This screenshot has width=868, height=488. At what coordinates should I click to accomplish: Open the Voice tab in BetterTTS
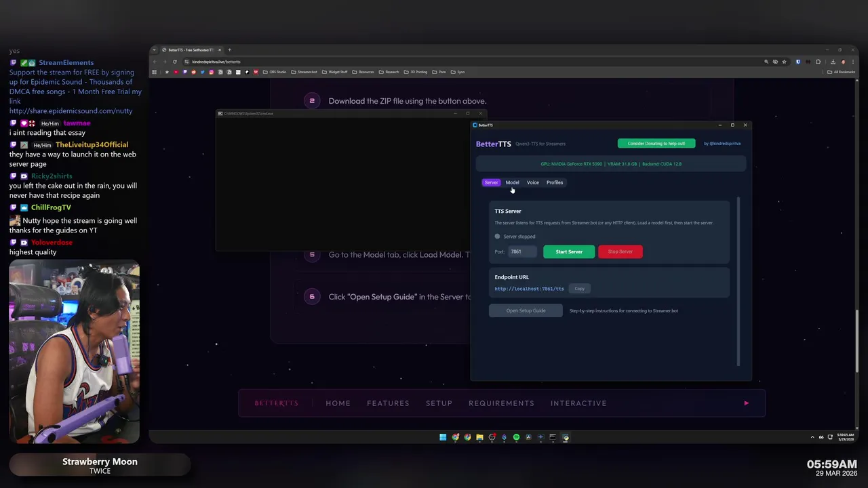[533, 182]
